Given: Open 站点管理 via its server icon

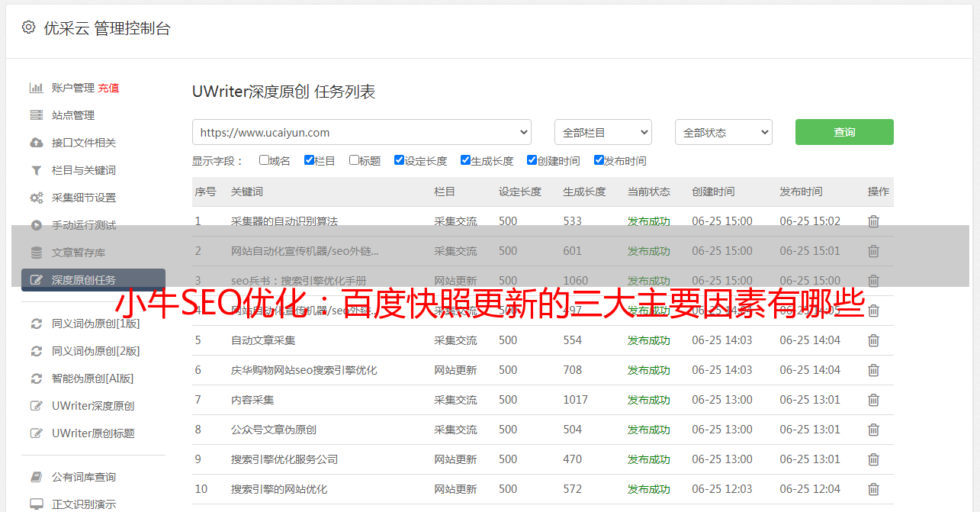Looking at the screenshot, I should tap(36, 115).
